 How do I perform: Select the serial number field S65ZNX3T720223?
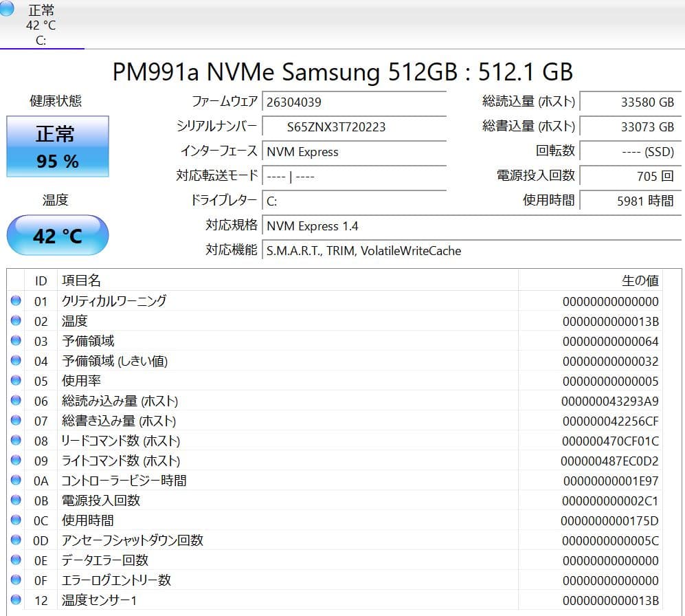point(355,126)
